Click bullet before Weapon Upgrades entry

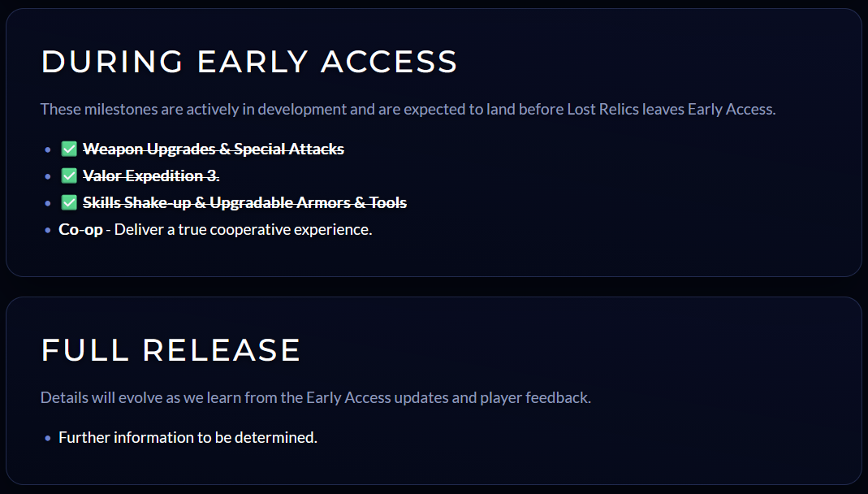(x=48, y=149)
